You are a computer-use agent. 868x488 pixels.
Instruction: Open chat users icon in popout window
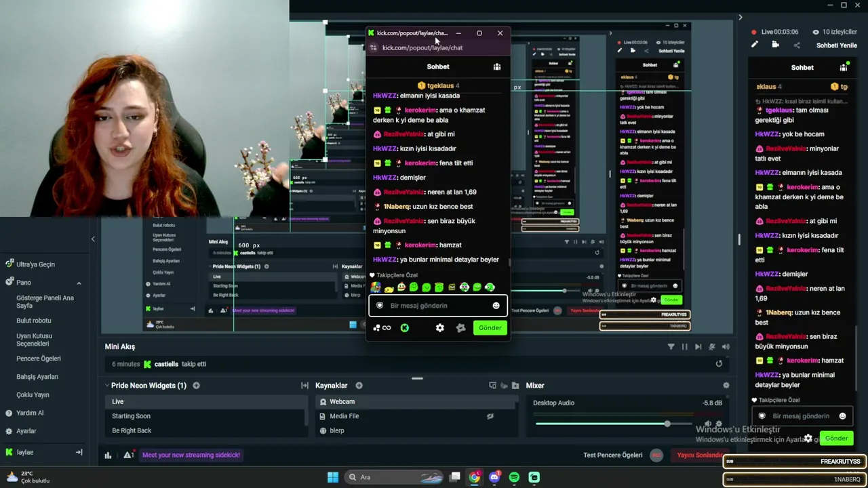(x=497, y=66)
